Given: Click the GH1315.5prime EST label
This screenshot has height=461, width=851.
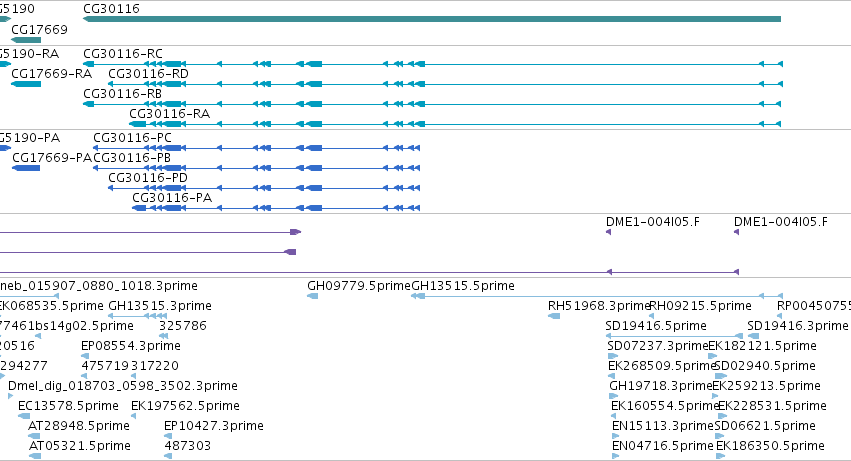Looking at the screenshot, I should click(x=463, y=286).
